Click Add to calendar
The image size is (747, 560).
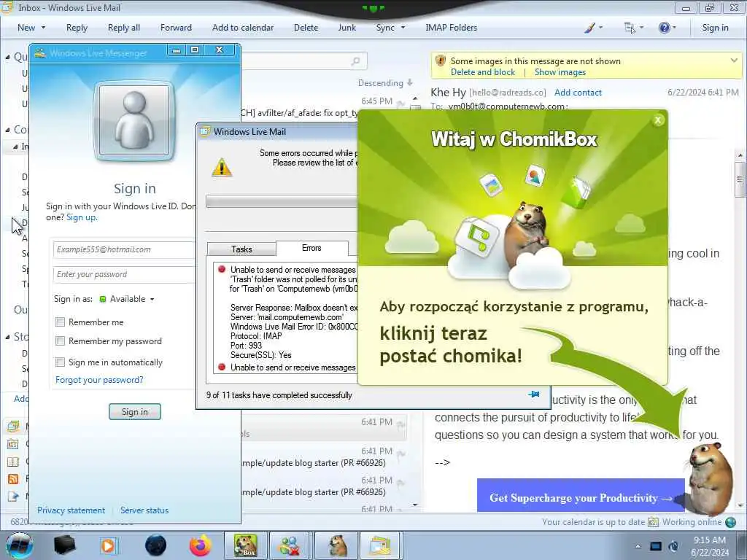click(243, 28)
